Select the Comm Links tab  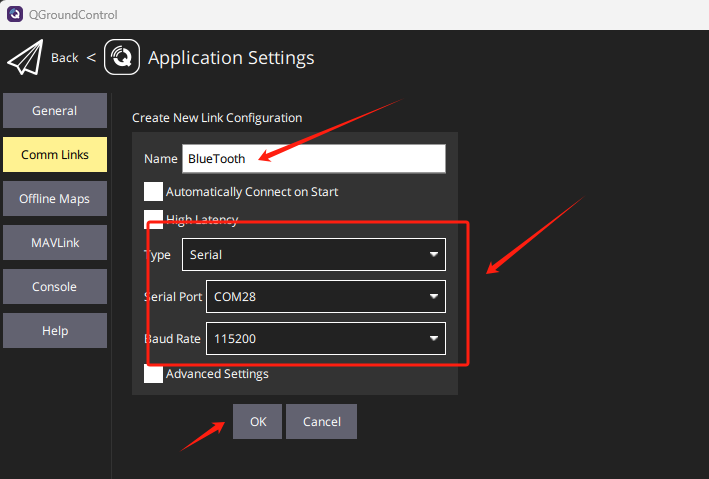[54, 155]
